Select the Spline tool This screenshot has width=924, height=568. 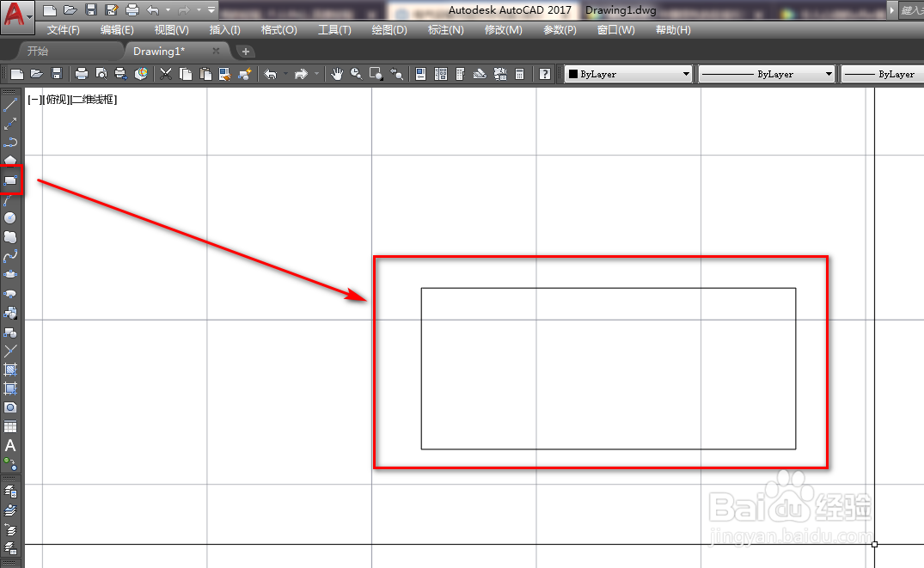coord(10,256)
